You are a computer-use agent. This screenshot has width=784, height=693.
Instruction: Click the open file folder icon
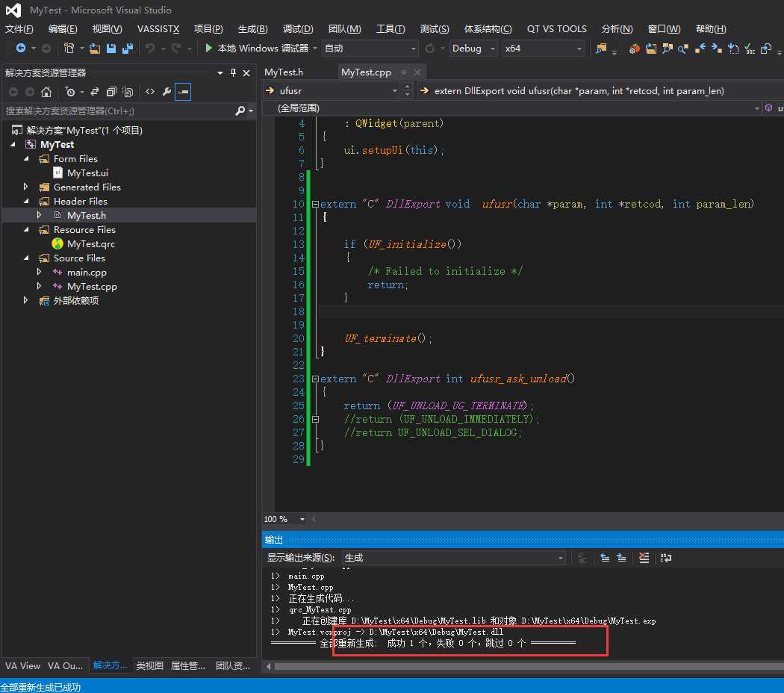point(95,48)
